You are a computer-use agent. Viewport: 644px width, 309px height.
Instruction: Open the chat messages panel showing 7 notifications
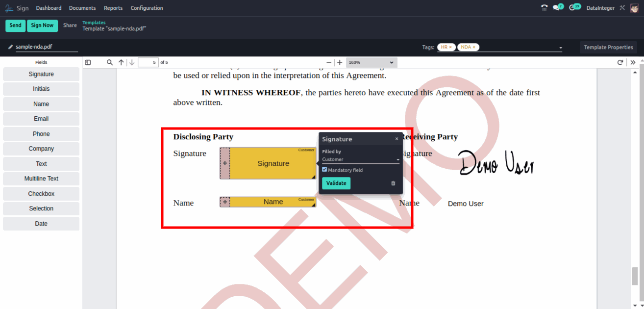pyautogui.click(x=557, y=7)
